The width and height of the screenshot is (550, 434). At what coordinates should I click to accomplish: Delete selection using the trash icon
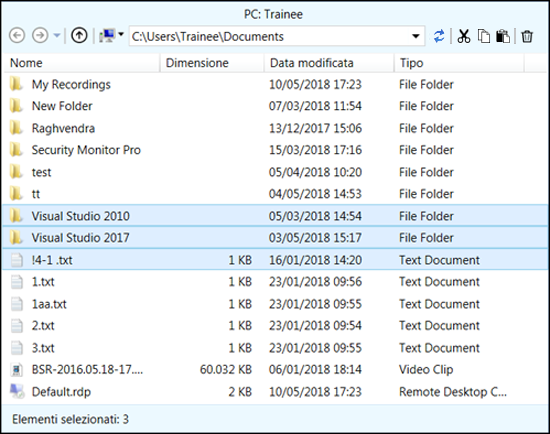527,36
